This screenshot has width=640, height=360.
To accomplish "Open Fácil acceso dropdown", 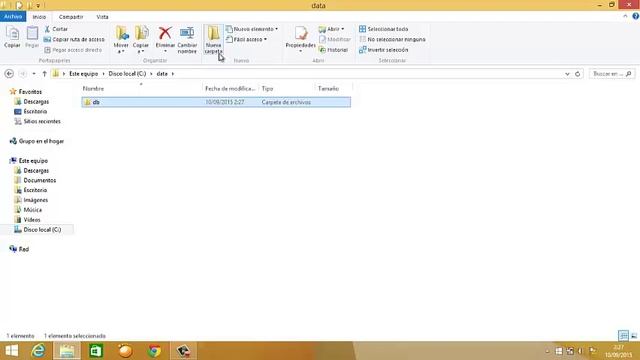I will pyautogui.click(x=247, y=40).
